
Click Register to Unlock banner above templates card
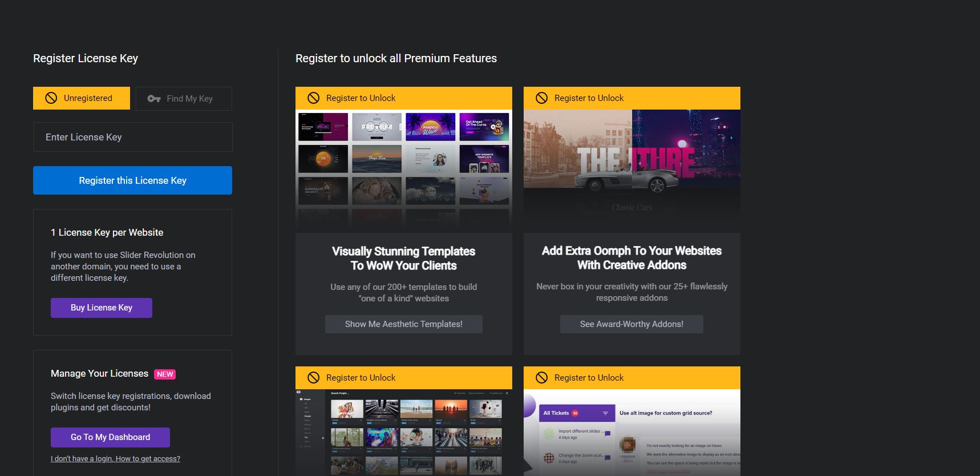404,98
